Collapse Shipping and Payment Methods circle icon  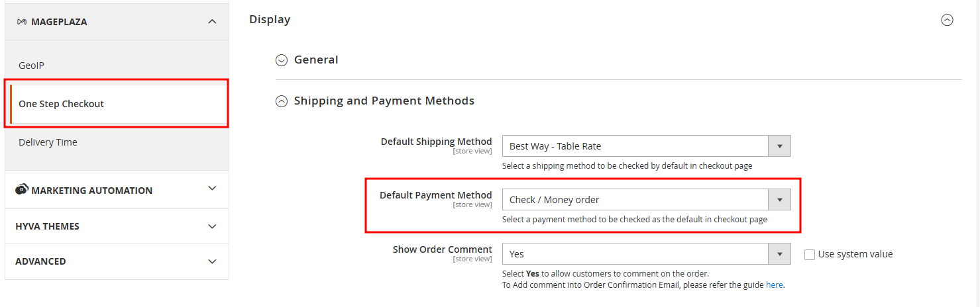282,101
